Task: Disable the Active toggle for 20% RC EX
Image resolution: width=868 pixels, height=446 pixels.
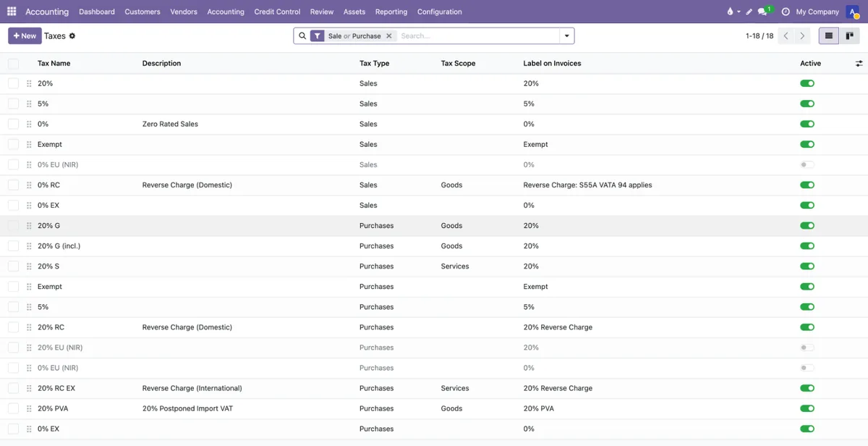Action: [807, 388]
